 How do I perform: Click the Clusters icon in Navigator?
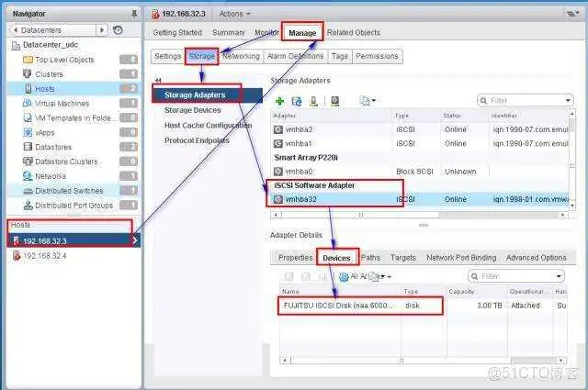(x=28, y=74)
